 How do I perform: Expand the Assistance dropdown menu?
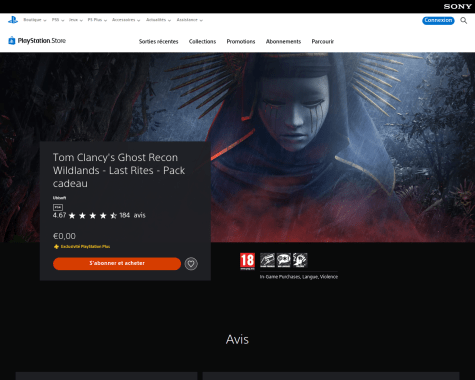190,20
